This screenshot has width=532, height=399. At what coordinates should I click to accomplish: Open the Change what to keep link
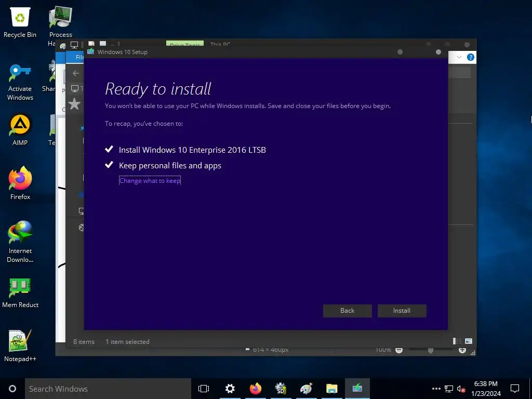click(x=150, y=180)
